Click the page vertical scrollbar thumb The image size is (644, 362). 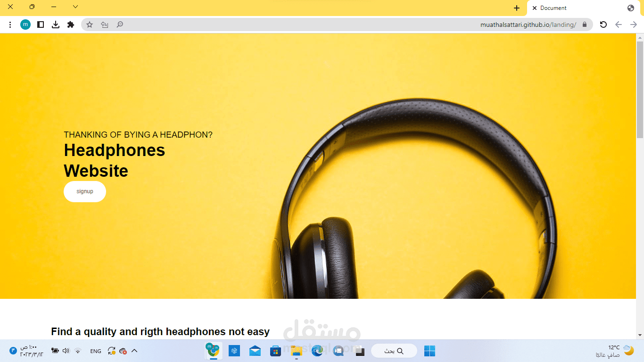(x=640, y=90)
